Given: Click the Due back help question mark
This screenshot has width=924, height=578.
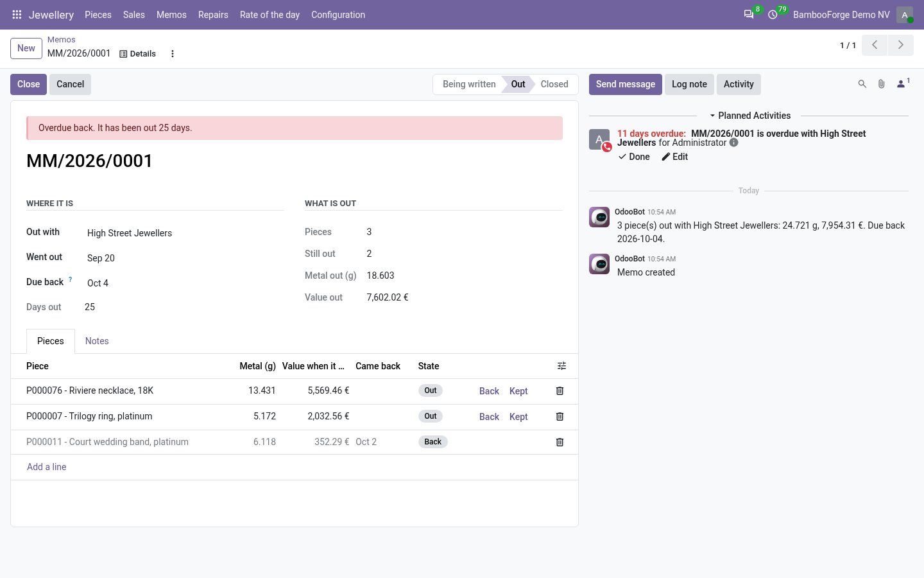Looking at the screenshot, I should pos(71,279).
